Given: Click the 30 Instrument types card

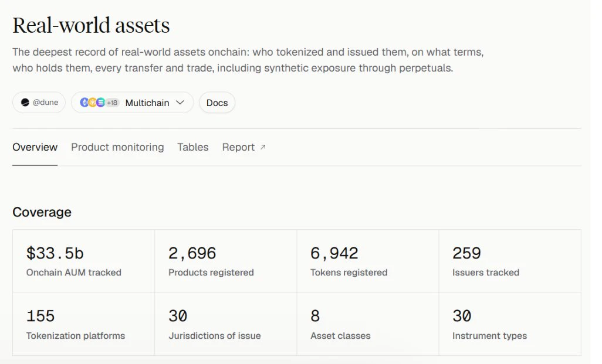Looking at the screenshot, I should pos(510,324).
